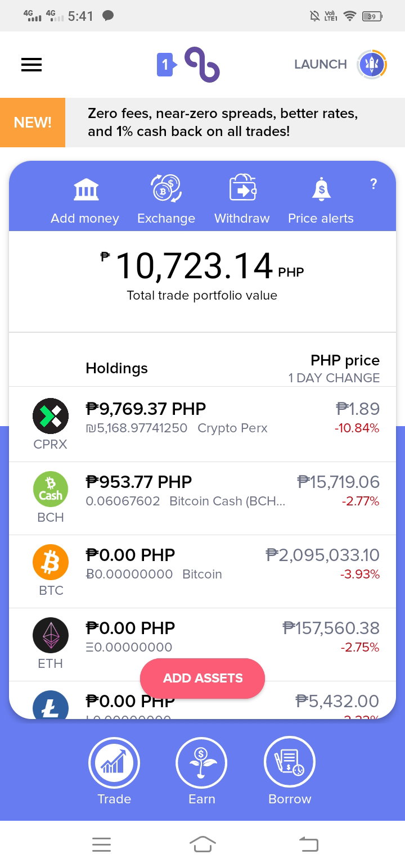Open the Borrow document icon

point(290,763)
